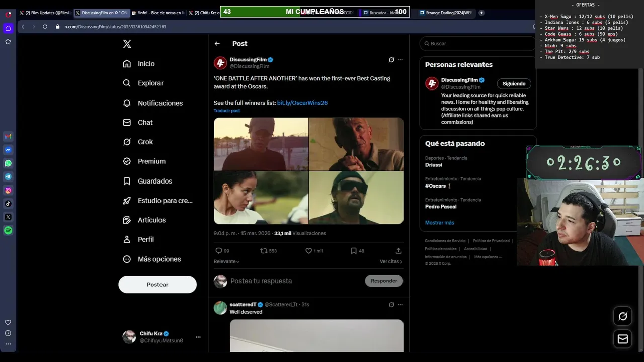Open Ver citas
The height and width of the screenshot is (362, 644).
click(x=391, y=262)
